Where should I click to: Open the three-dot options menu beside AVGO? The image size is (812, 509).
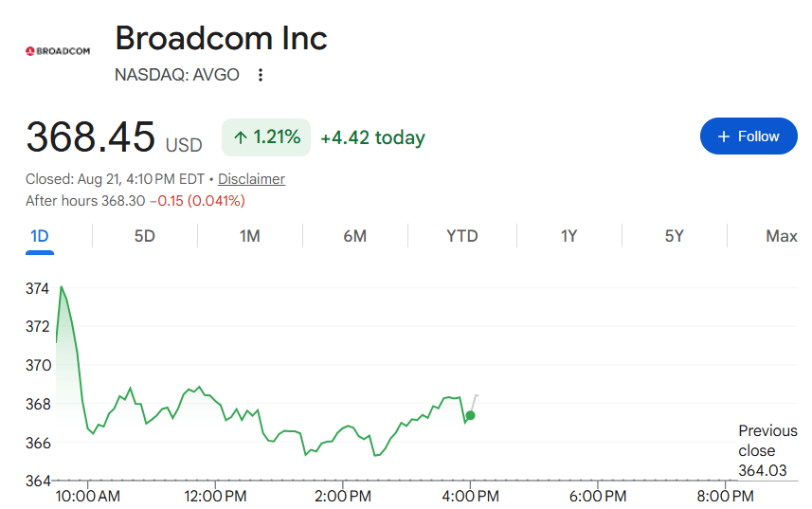(261, 75)
